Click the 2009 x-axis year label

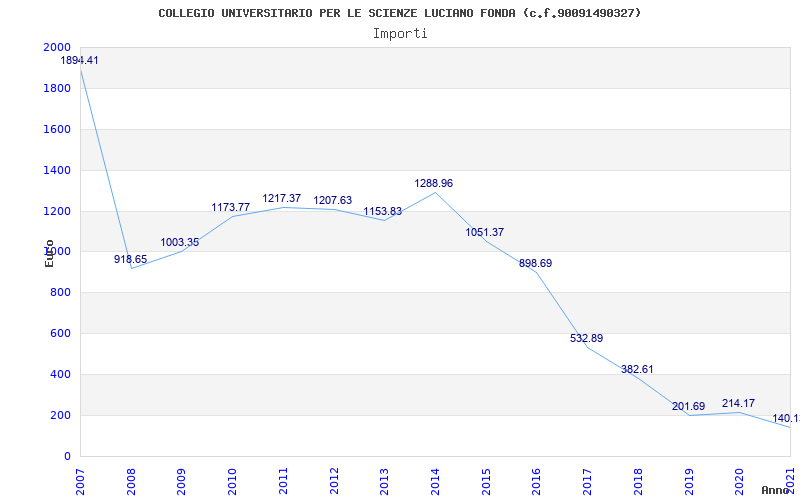point(182,482)
